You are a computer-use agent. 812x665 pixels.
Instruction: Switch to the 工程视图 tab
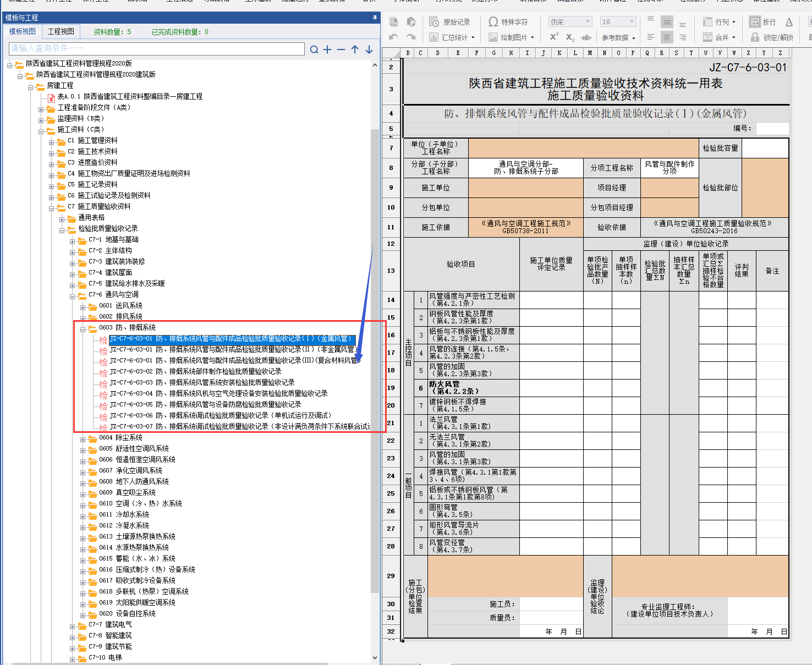pyautogui.click(x=61, y=32)
